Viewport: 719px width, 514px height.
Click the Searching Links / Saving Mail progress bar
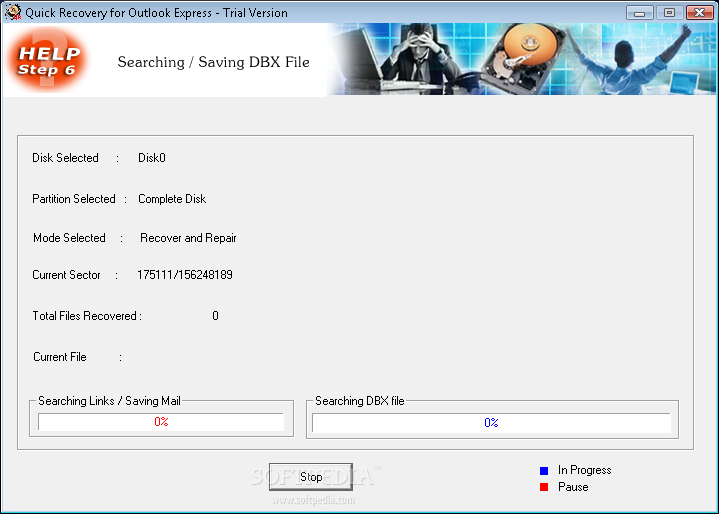(x=161, y=422)
